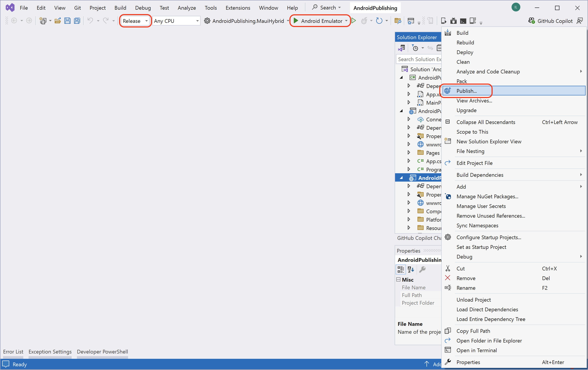Choose Edit Project File in context menu
588x370 pixels.
[x=514, y=163]
